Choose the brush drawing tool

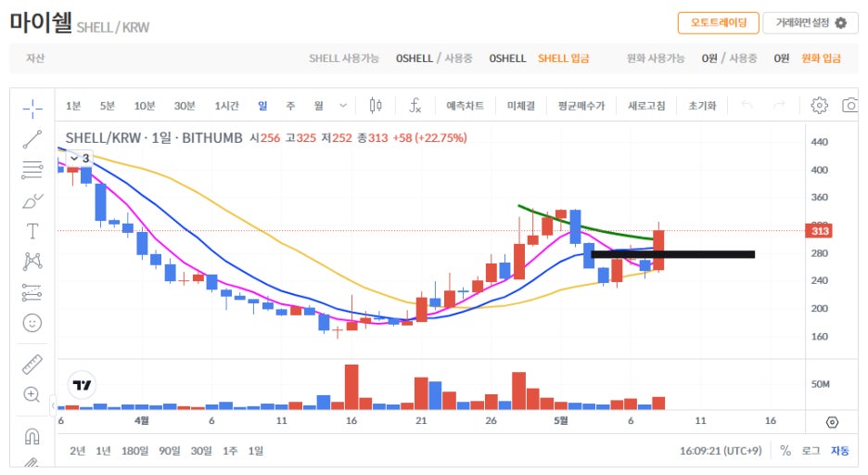(32, 200)
